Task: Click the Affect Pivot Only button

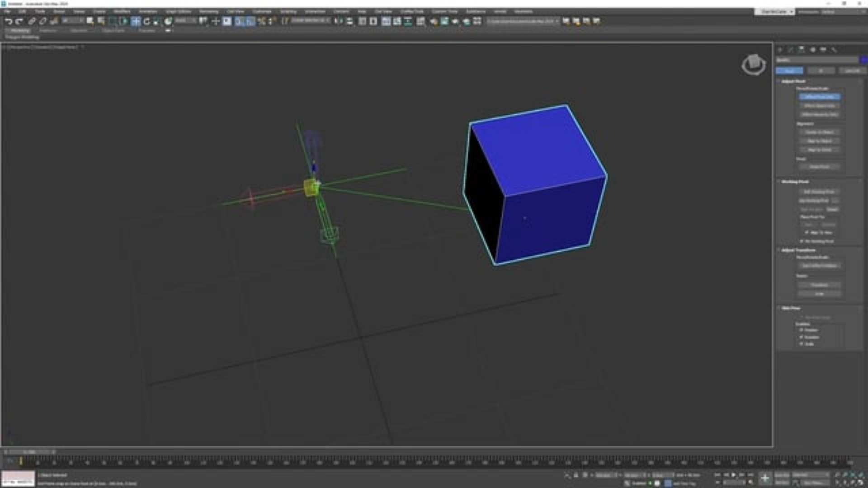Action: point(819,97)
